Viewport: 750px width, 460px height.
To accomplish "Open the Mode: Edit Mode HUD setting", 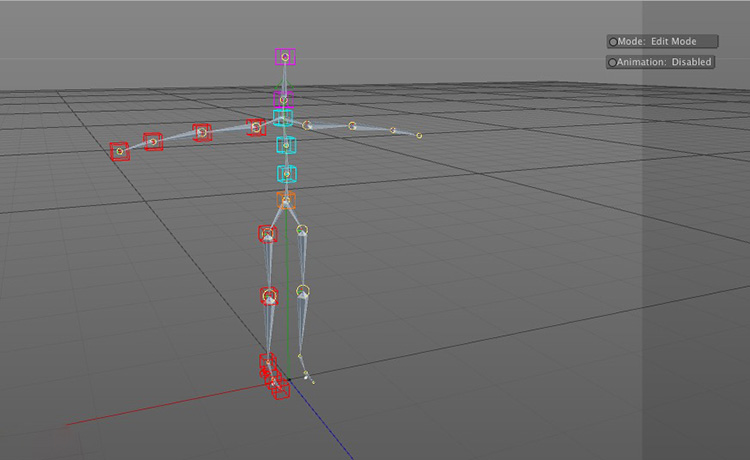I will click(x=662, y=42).
